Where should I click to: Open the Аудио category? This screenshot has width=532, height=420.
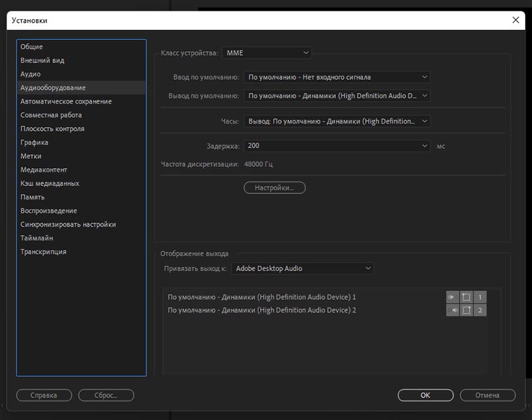point(81,74)
